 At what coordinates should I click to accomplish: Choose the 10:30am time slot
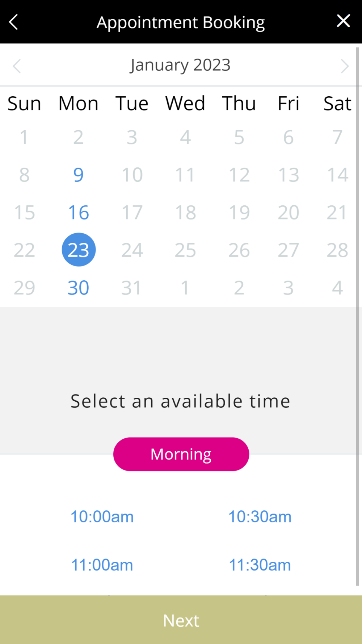tap(260, 517)
